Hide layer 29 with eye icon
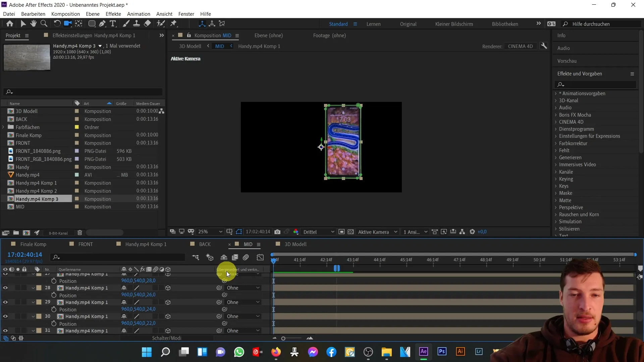644x362 pixels. click(5, 302)
